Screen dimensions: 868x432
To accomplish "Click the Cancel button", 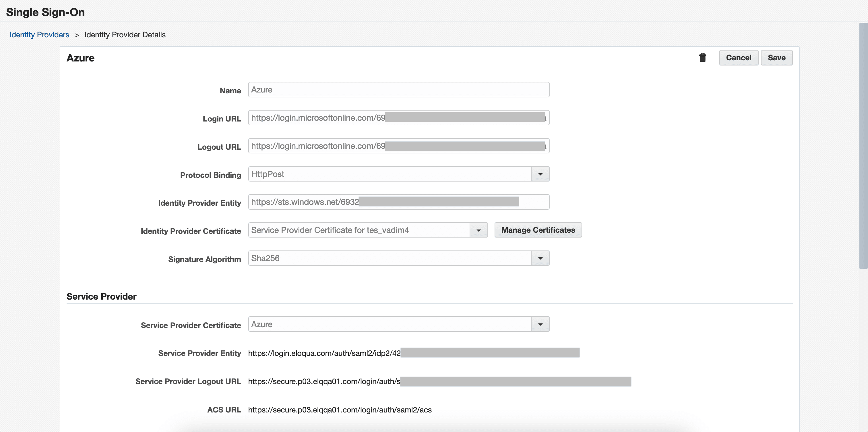I will pos(738,58).
